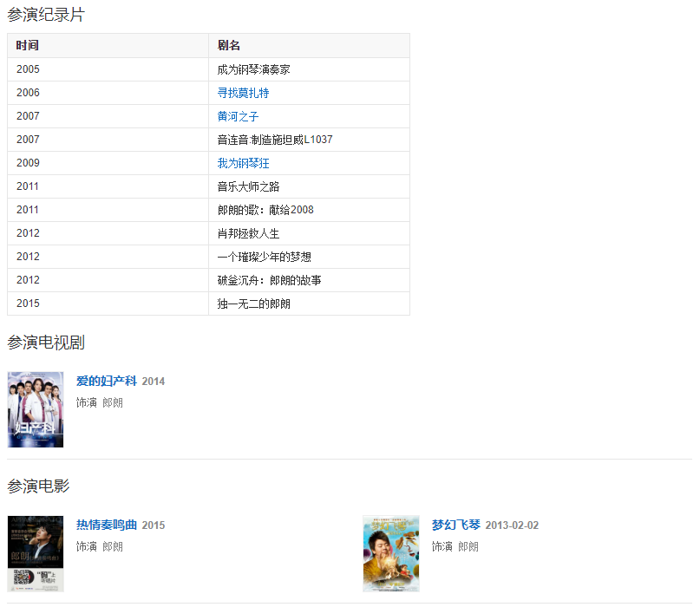This screenshot has height=607, width=700.
Task: Open the 爱的妇产科 title link
Action: pos(106,381)
